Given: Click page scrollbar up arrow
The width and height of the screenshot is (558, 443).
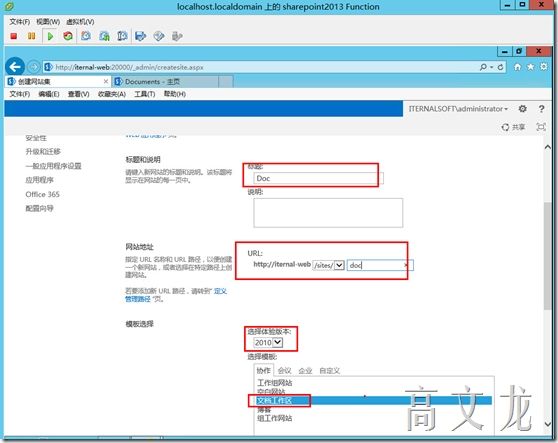Looking at the screenshot, I should pyautogui.click(x=548, y=147).
